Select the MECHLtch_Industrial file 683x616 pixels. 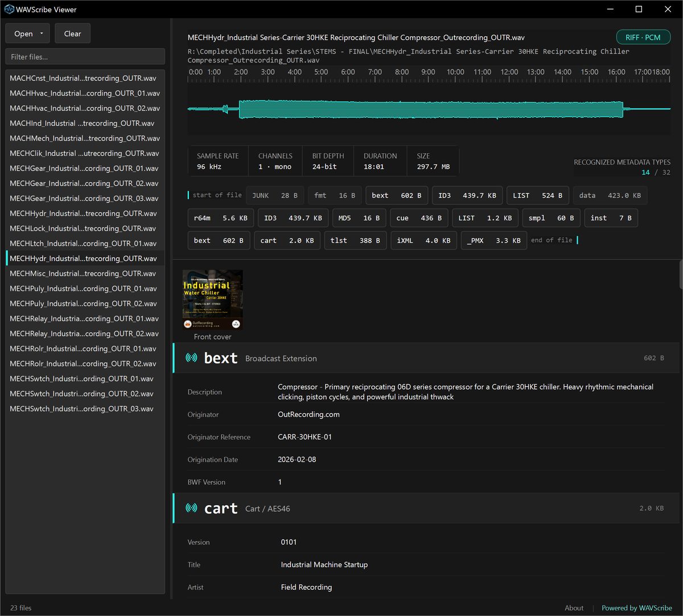[85, 243]
